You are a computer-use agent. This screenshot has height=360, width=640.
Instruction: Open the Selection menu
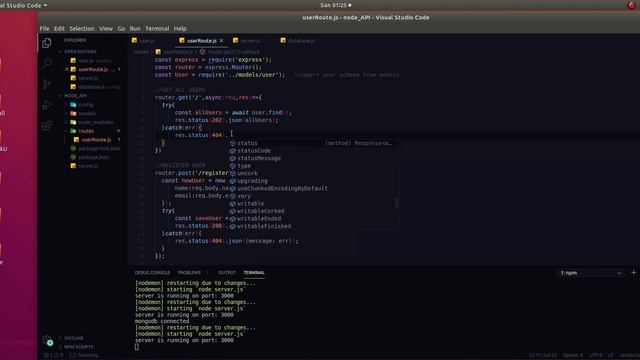[x=82, y=29]
